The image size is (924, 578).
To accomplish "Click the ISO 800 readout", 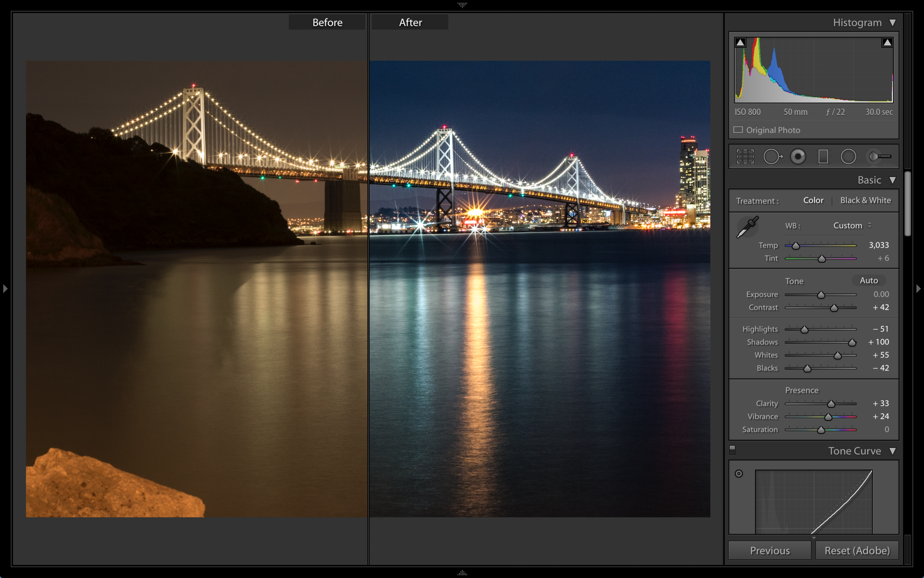I will pos(748,112).
